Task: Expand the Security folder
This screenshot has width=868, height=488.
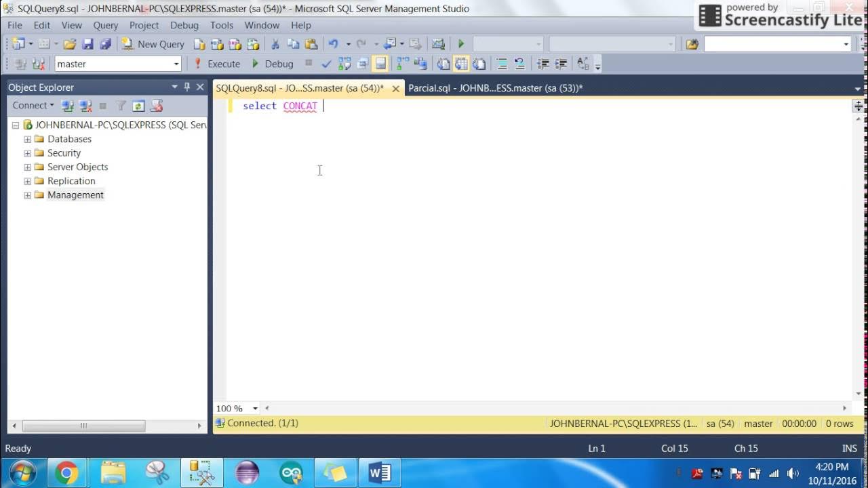Action: pyautogui.click(x=28, y=153)
